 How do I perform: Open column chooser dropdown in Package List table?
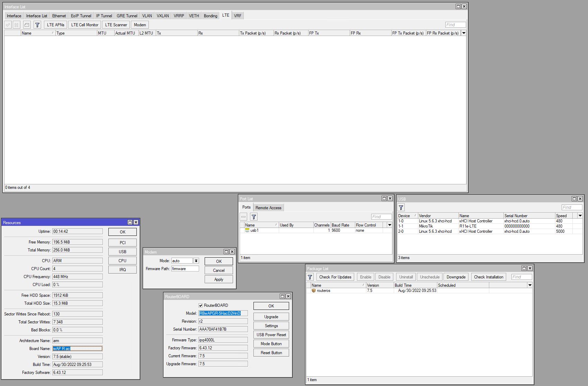[x=530, y=285]
